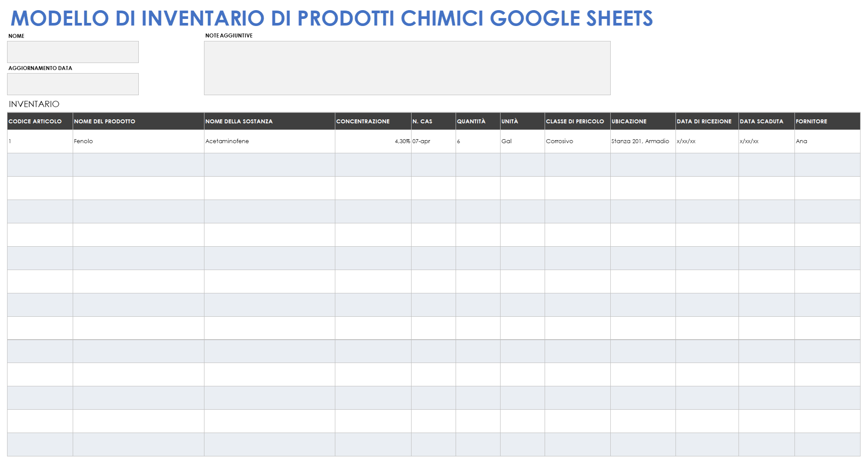Select the DATA DI RICEZIONE column header
The image size is (868, 463).
[707, 121]
